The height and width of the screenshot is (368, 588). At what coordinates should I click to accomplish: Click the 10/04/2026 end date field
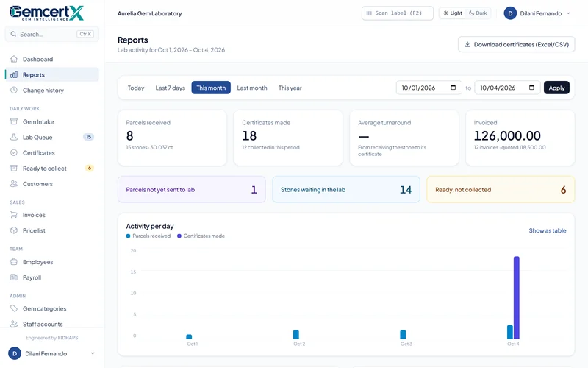point(507,88)
